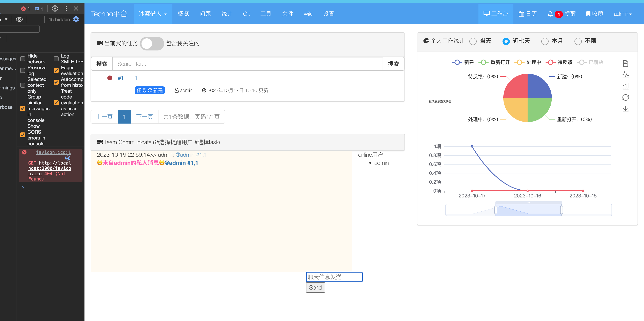Open DevTools three-dot more options menu
Image resolution: width=644 pixels, height=321 pixels.
[x=66, y=9]
